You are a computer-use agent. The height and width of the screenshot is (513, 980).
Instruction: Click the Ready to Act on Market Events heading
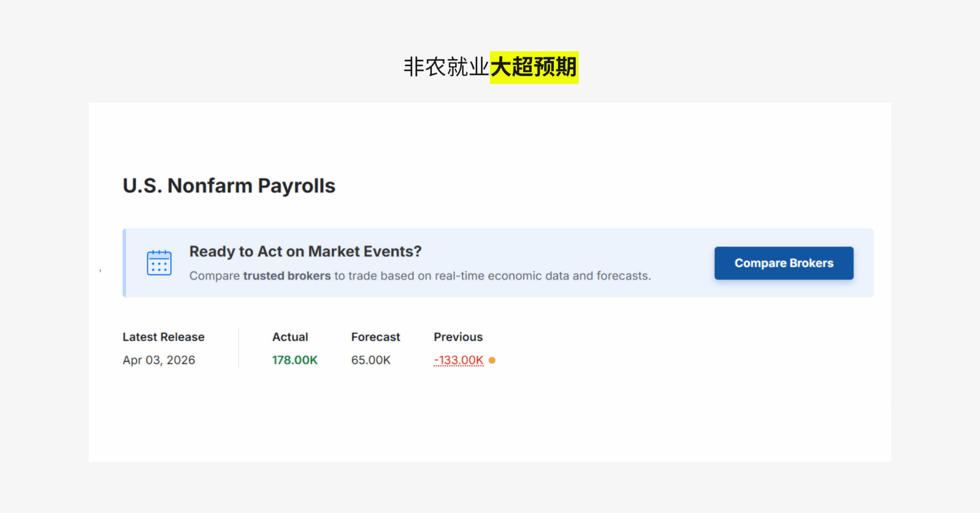(305, 252)
